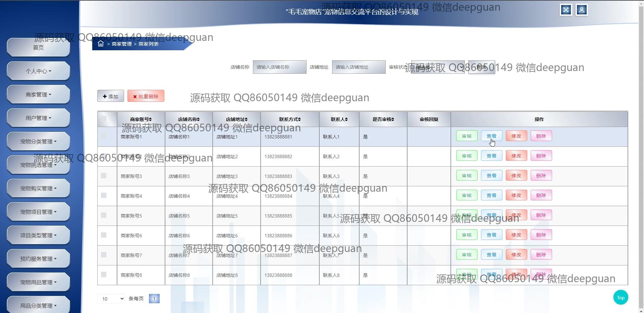View details of 商家账号2 via 查看
The width and height of the screenshot is (644, 313).
[492, 156]
